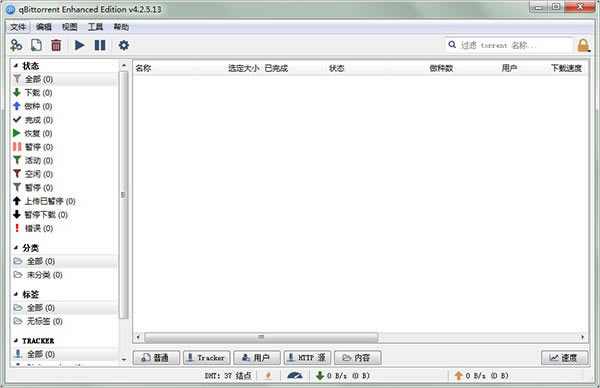
Task: Click the blue pause icon in toolbar
Action: (x=100, y=45)
